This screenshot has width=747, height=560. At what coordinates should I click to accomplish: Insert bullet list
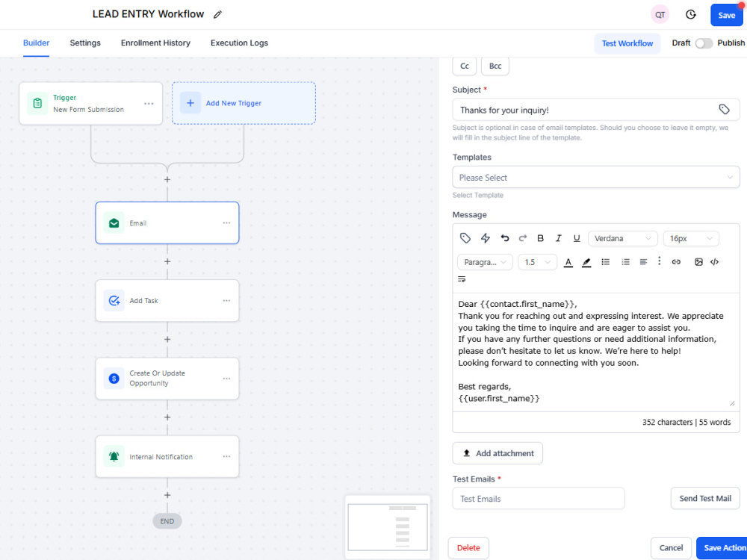606,262
